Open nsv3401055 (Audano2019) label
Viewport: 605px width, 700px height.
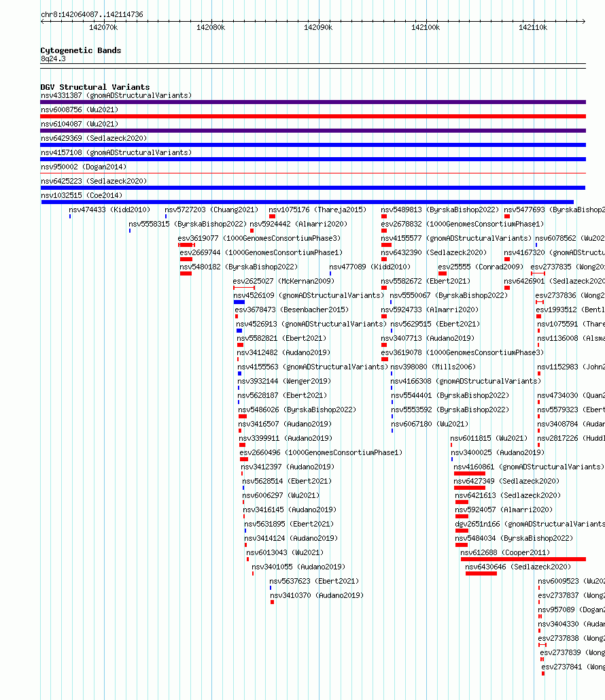click(x=298, y=567)
